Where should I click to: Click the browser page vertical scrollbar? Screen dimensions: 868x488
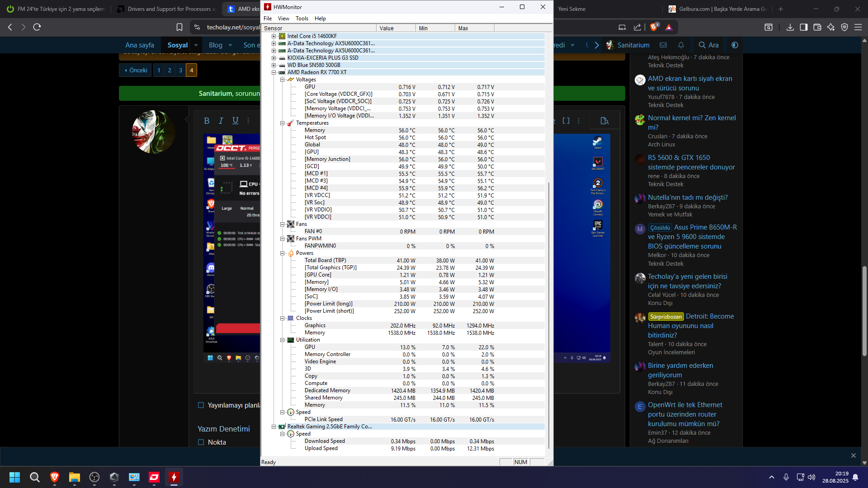point(864,311)
